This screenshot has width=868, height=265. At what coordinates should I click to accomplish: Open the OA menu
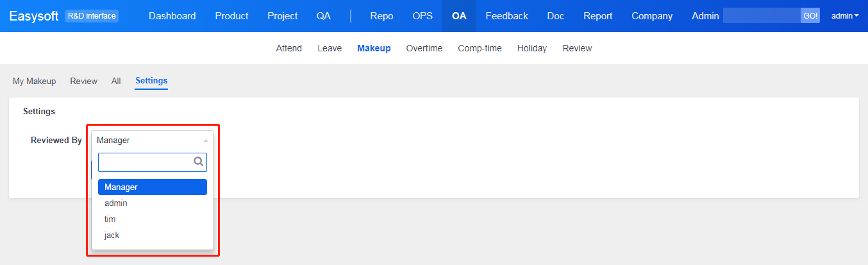pyautogui.click(x=459, y=16)
